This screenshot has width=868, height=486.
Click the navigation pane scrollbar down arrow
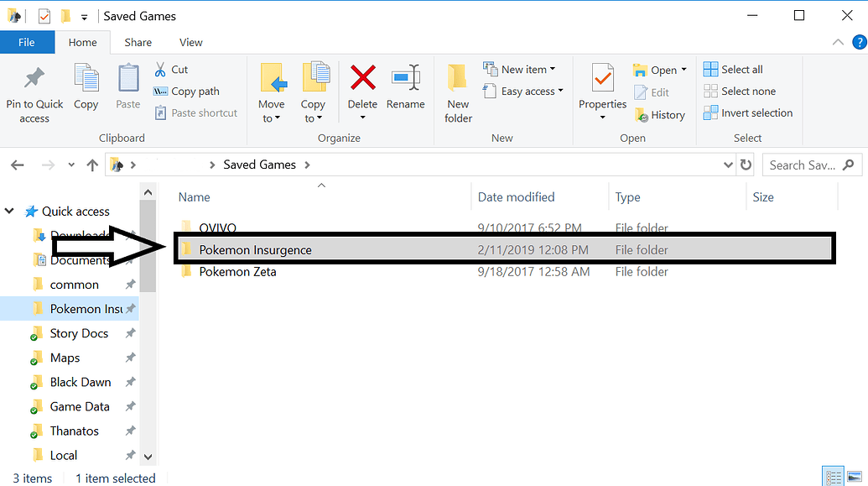148,456
